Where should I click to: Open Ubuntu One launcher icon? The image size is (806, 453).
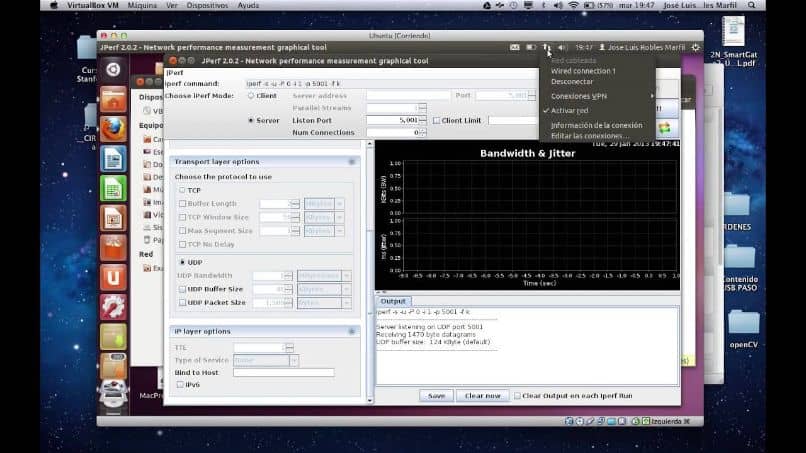(x=113, y=277)
